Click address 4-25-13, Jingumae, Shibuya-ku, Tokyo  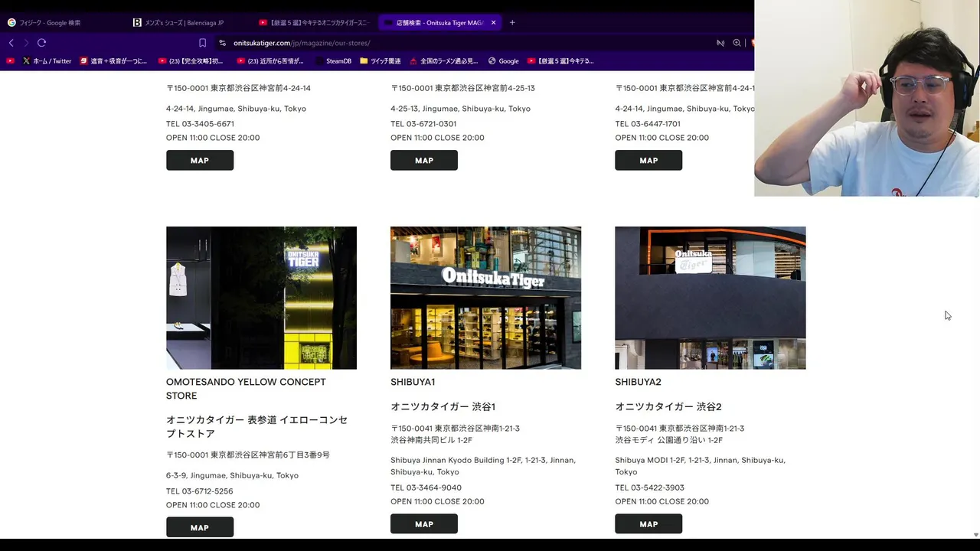point(460,109)
